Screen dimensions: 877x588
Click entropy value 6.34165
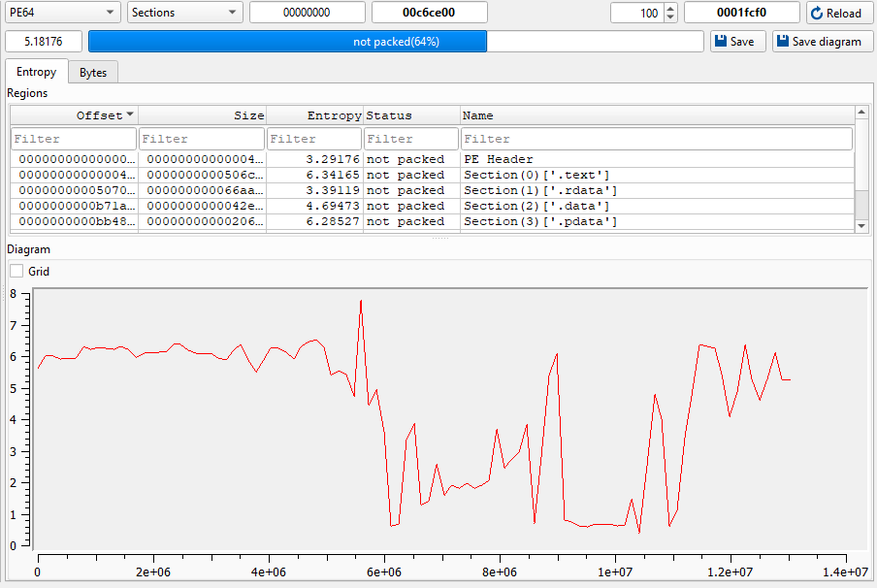[x=333, y=175]
